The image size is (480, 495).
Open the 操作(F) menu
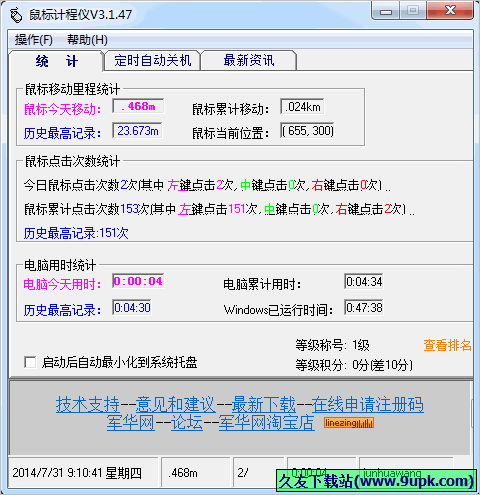click(34, 40)
